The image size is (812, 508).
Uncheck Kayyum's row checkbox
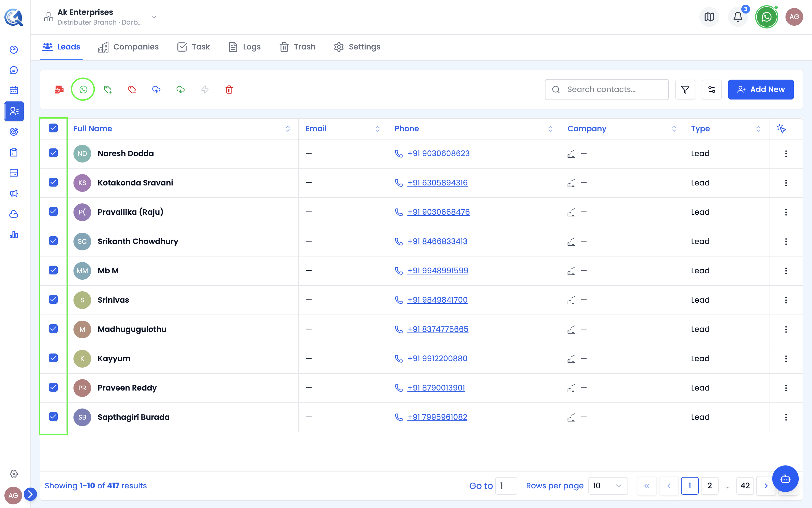[x=53, y=358]
